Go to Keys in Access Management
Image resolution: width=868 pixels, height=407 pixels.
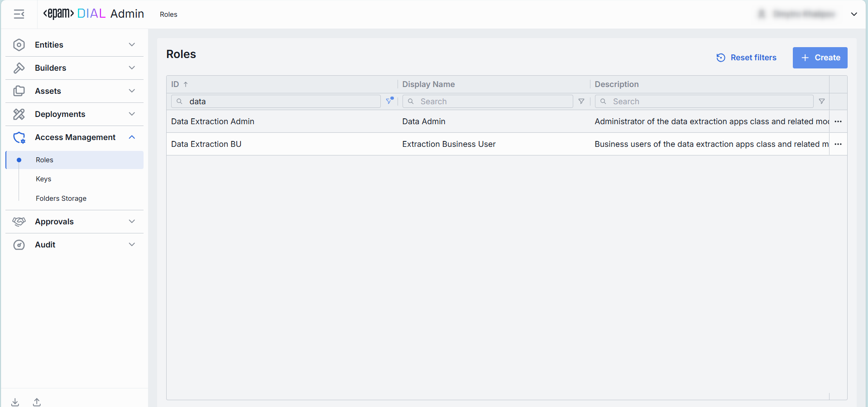point(43,179)
